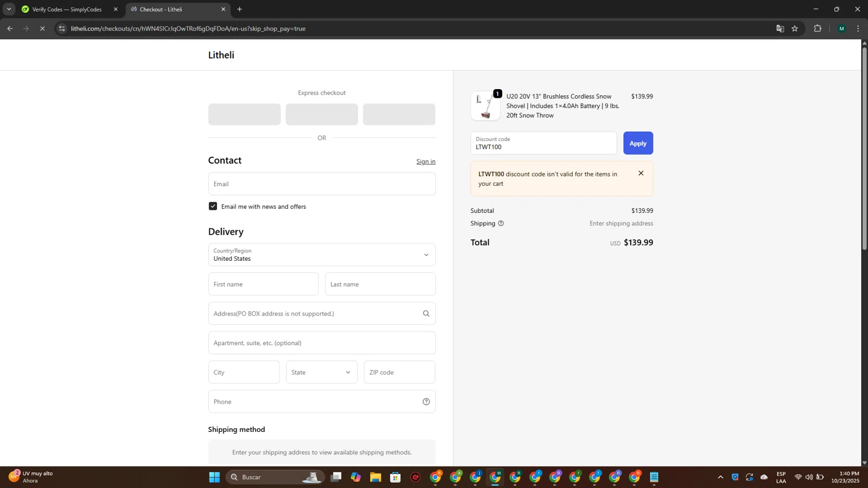Screen dimensions: 868x488
Task: Click the Sign in link
Action: click(x=426, y=161)
